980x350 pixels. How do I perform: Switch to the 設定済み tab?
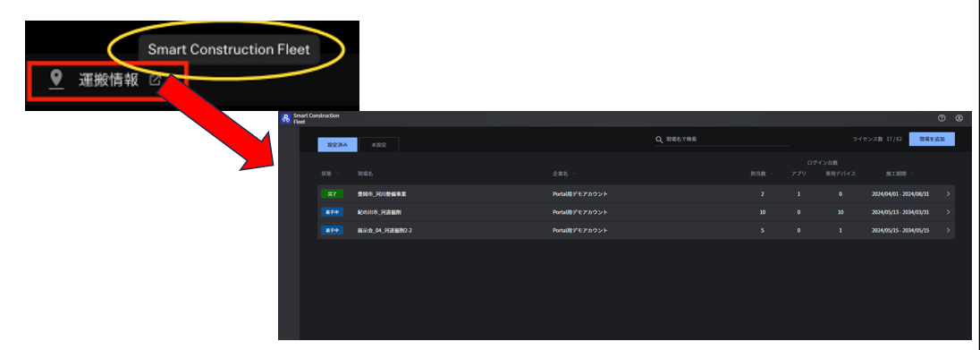click(337, 145)
